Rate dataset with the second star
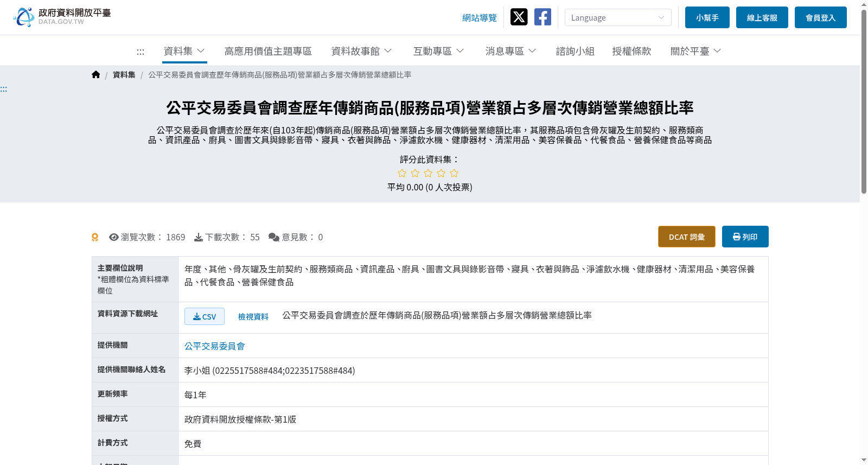The width and height of the screenshot is (868, 465). coord(415,173)
